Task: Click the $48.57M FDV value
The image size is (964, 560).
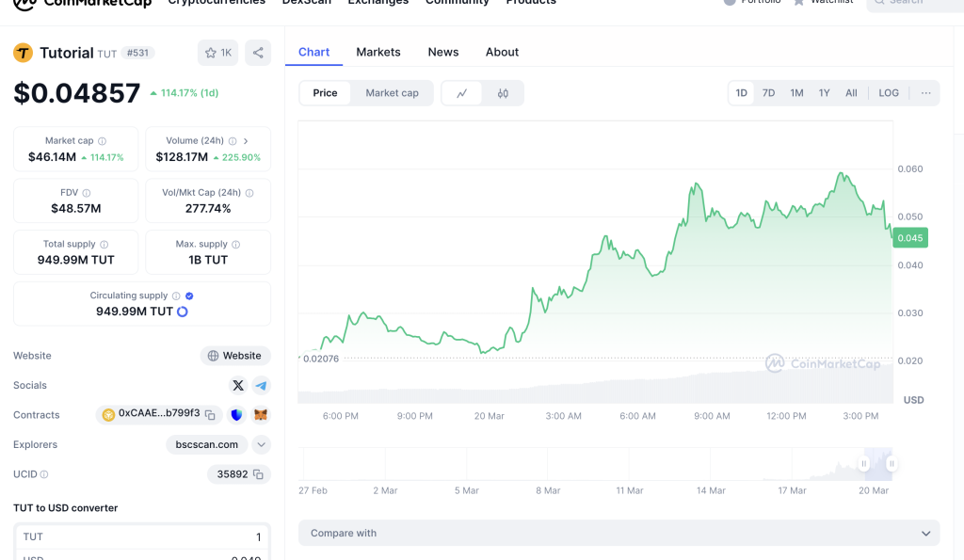Action: pyautogui.click(x=76, y=209)
